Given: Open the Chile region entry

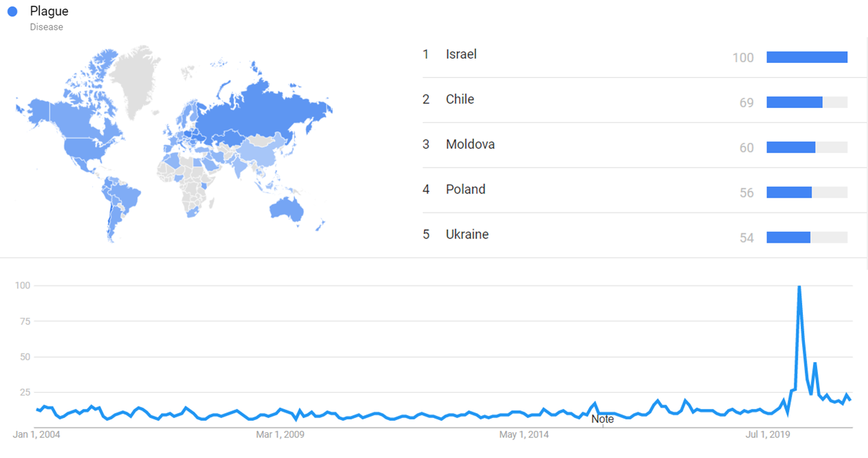Looking at the screenshot, I should point(459,99).
